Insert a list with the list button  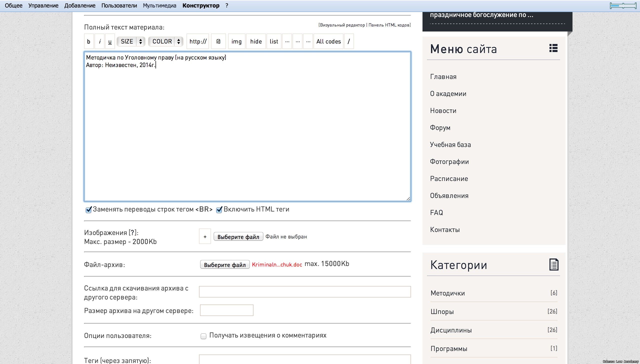pyautogui.click(x=274, y=41)
